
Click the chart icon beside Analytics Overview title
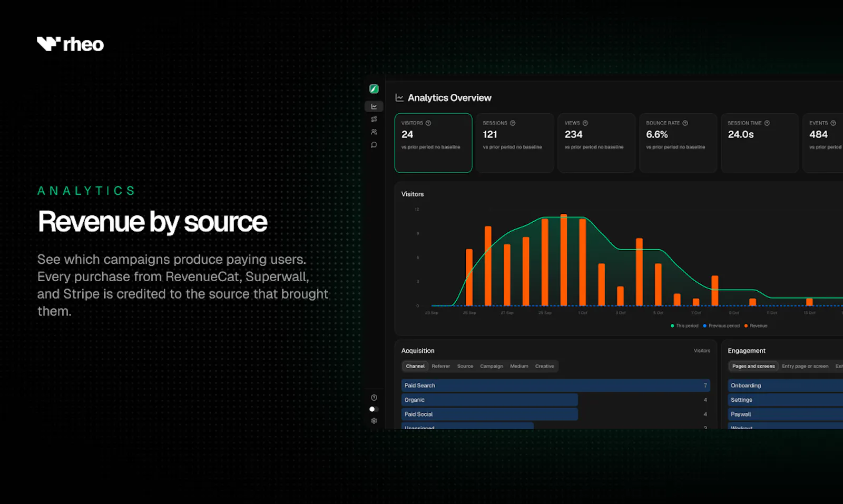[399, 98]
